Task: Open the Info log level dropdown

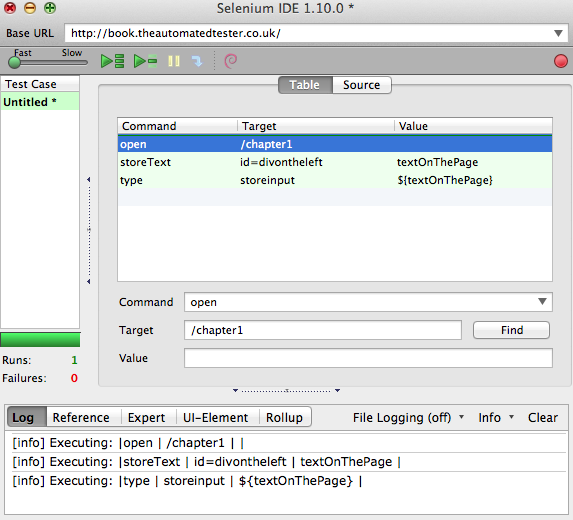Action: click(x=496, y=417)
